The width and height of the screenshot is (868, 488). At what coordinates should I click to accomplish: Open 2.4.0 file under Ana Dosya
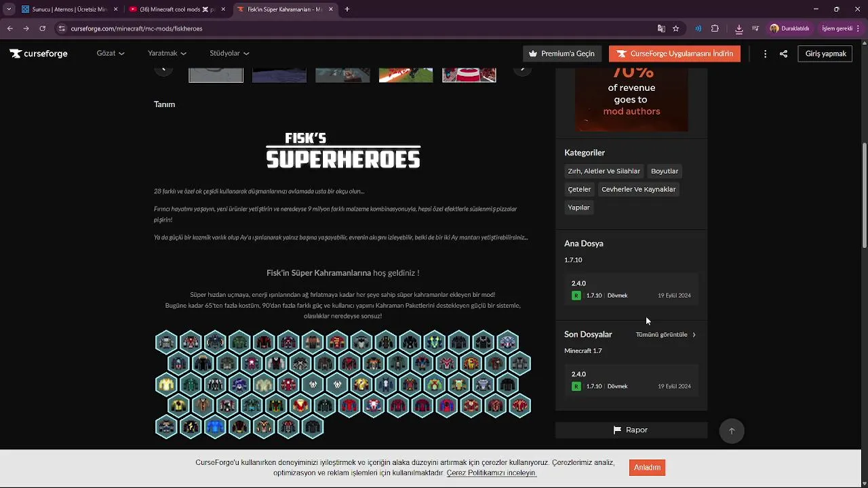click(x=631, y=289)
